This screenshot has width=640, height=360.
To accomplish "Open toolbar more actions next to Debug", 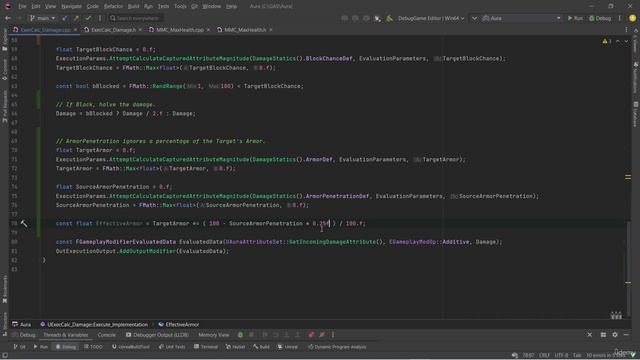I will 620,18.
